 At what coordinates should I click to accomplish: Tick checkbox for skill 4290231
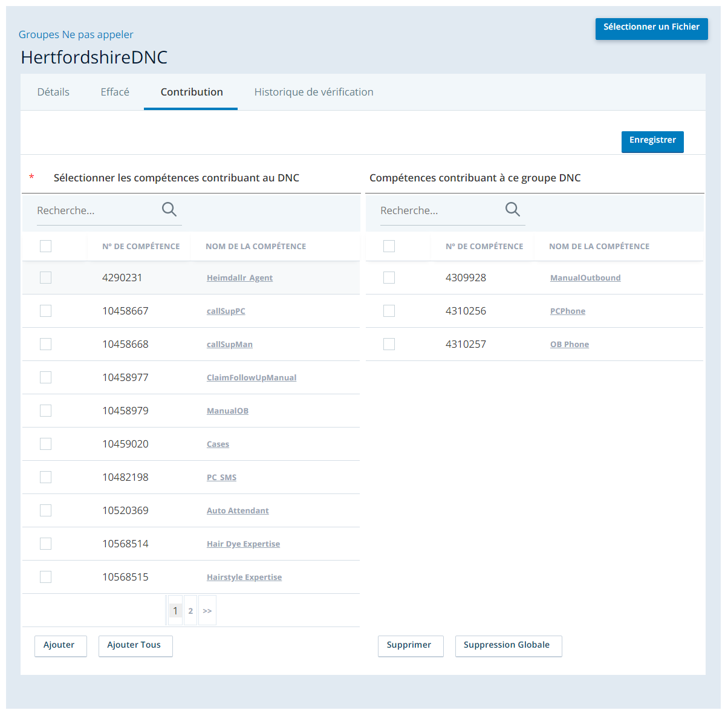45,278
